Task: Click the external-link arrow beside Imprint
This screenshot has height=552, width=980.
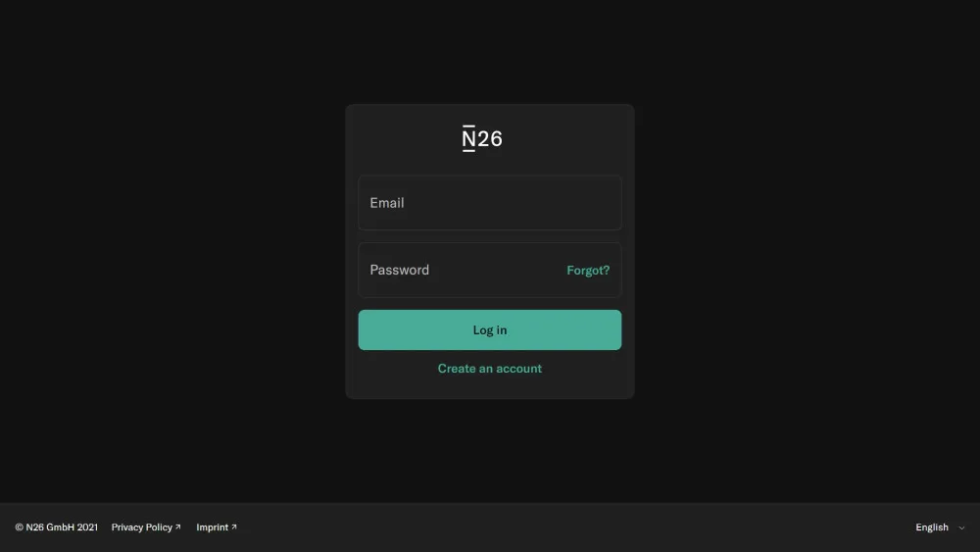Action: [x=234, y=527]
